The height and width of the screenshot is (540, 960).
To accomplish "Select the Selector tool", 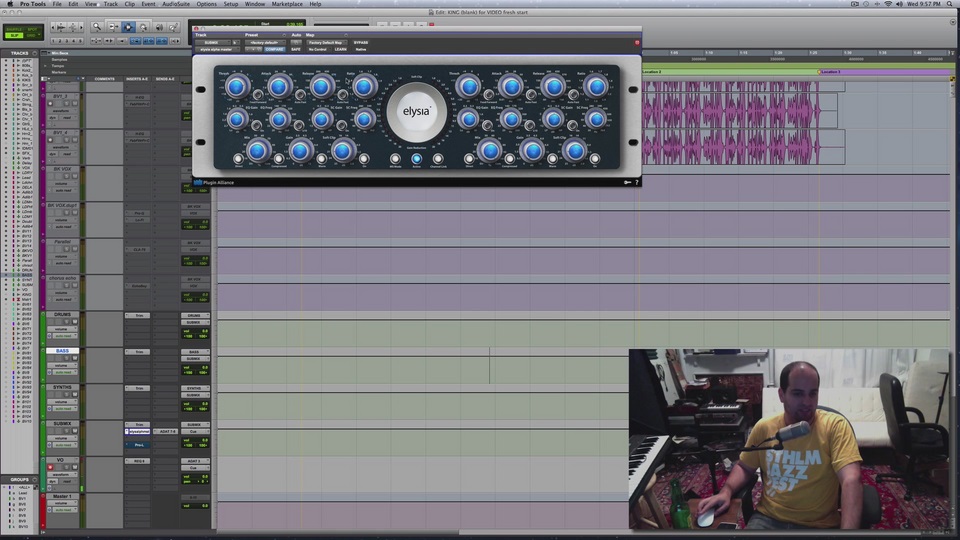I will pyautogui.click(x=128, y=27).
